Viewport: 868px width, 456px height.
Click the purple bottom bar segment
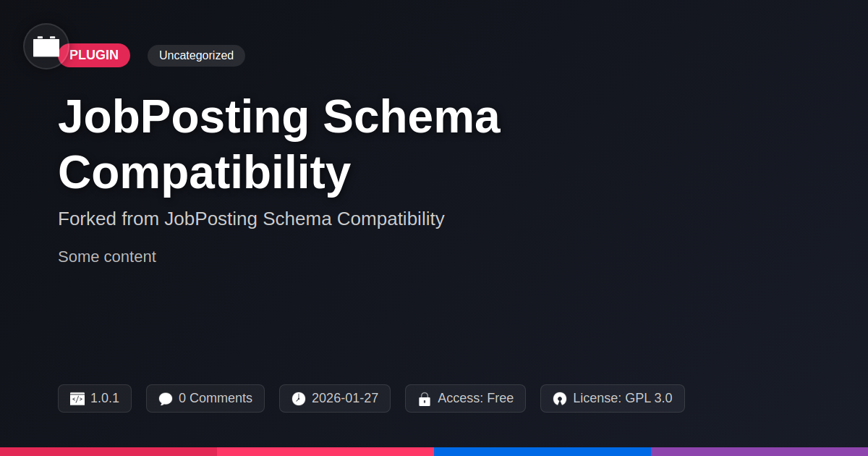[759, 451]
